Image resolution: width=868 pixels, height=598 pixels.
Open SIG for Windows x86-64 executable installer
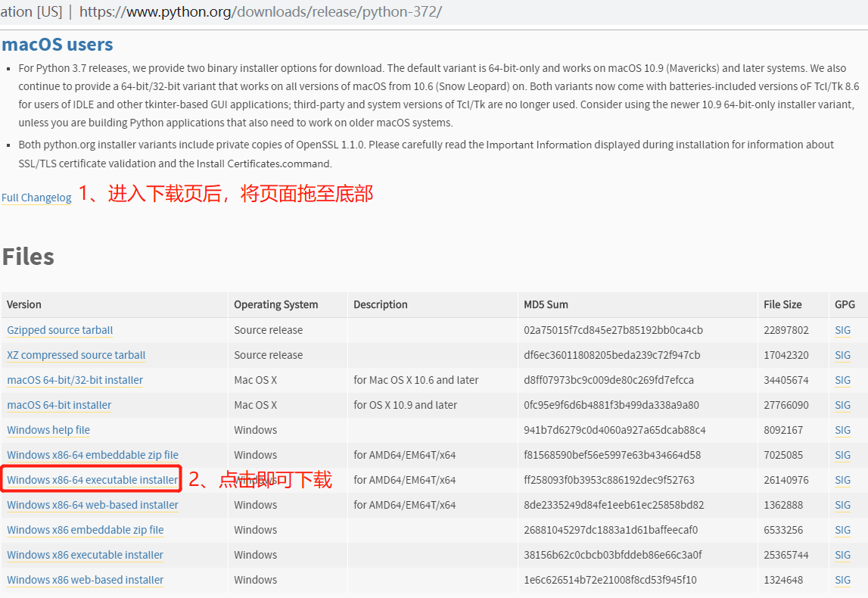pyautogui.click(x=842, y=480)
